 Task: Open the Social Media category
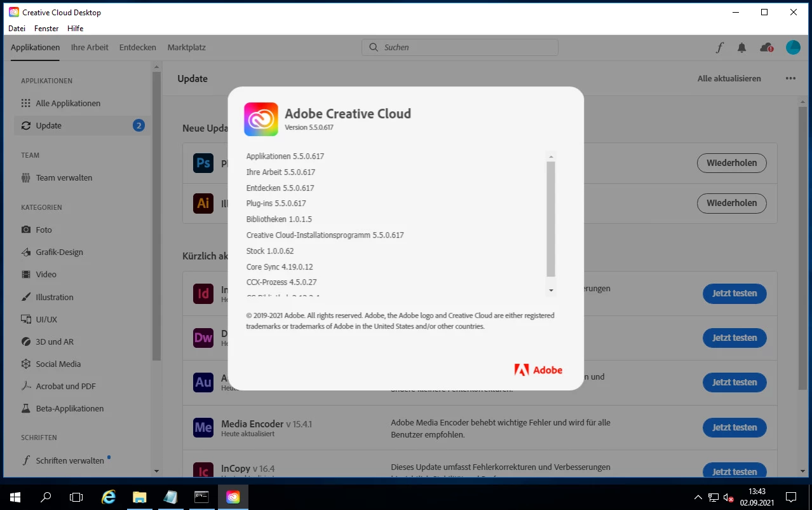(81, 364)
